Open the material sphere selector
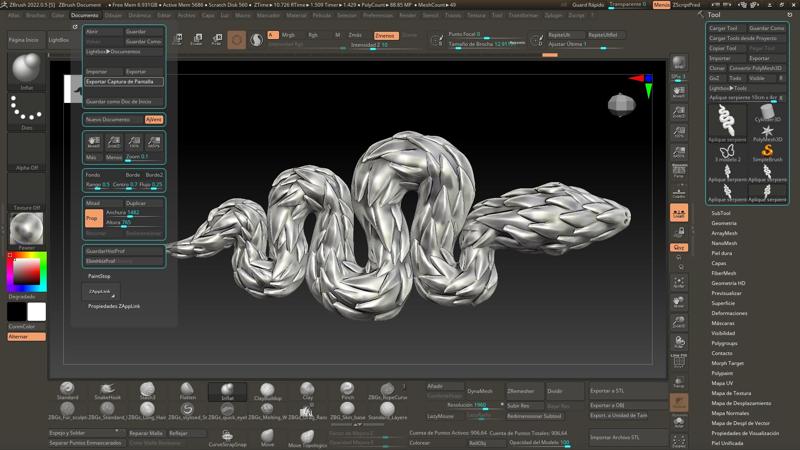 pos(27,232)
